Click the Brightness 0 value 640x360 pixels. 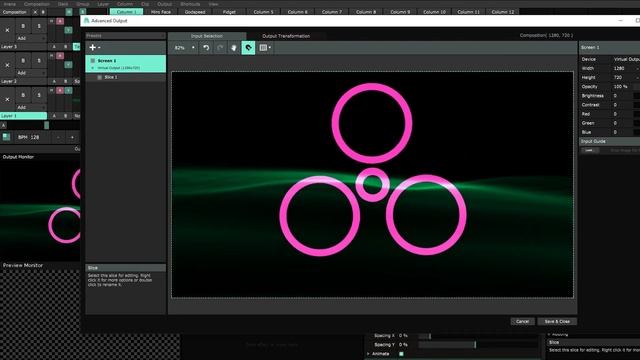point(615,96)
